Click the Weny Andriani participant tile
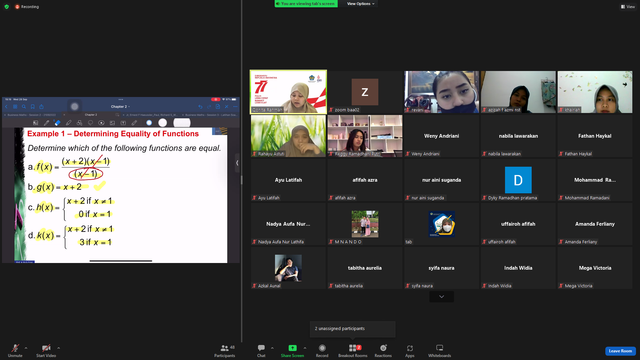The width and height of the screenshot is (640, 360). (441, 136)
